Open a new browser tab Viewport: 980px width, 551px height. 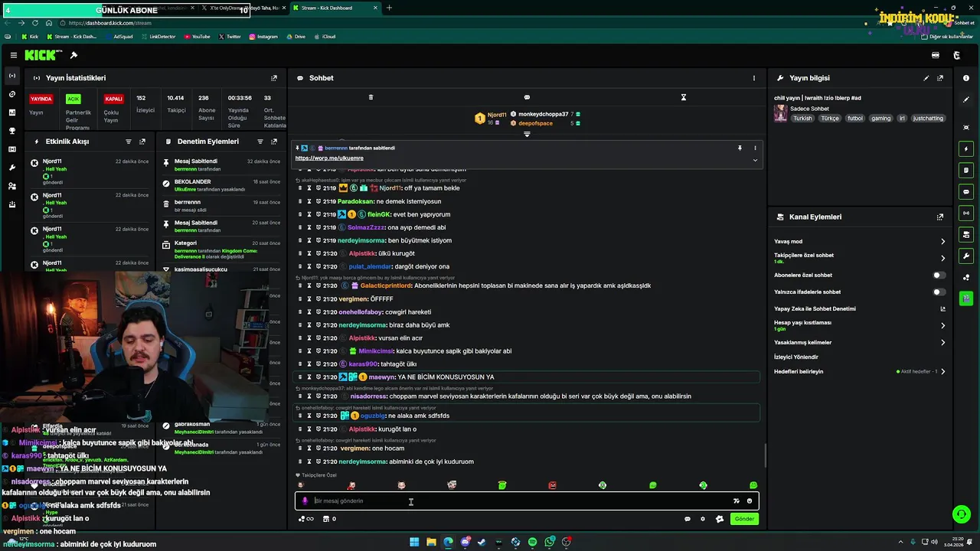(x=389, y=8)
